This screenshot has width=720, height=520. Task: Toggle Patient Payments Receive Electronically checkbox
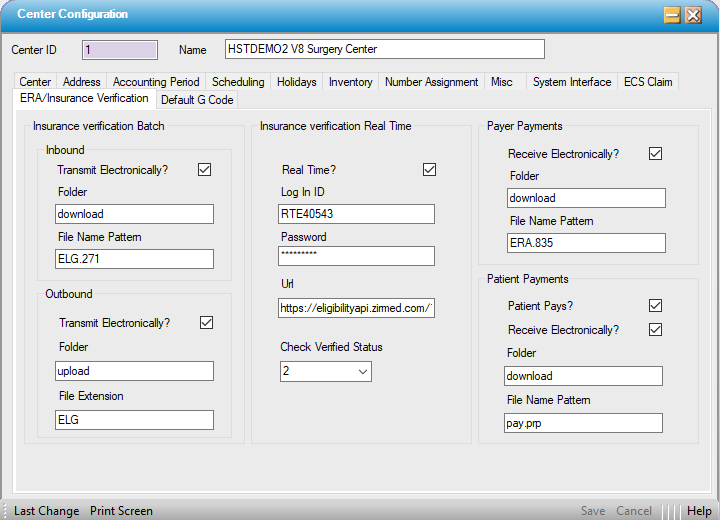tap(656, 330)
